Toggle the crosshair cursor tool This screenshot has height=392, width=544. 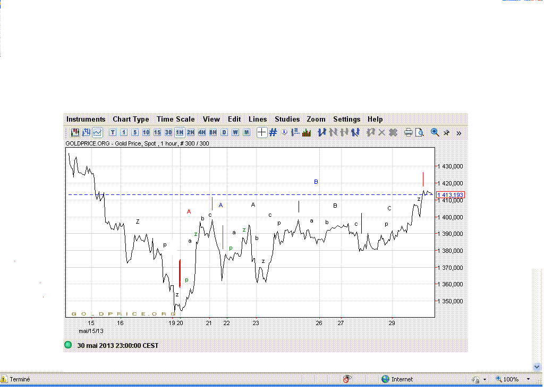[x=261, y=132]
